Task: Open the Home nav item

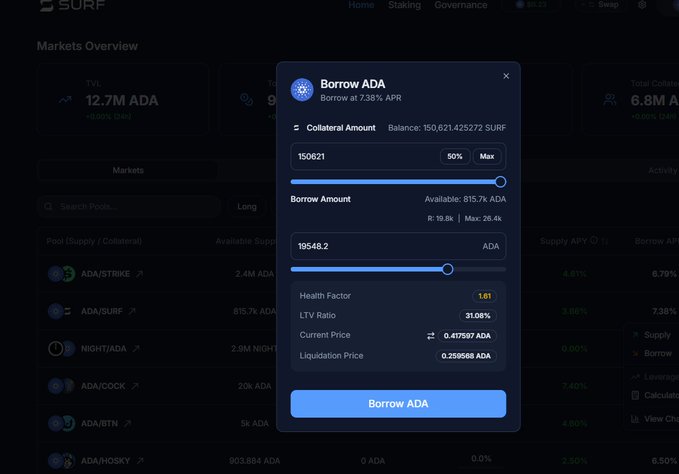Action: point(361,5)
